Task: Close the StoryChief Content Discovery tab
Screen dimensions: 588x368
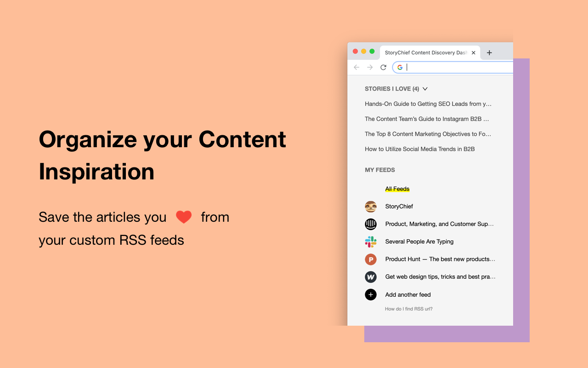Action: [x=474, y=52]
